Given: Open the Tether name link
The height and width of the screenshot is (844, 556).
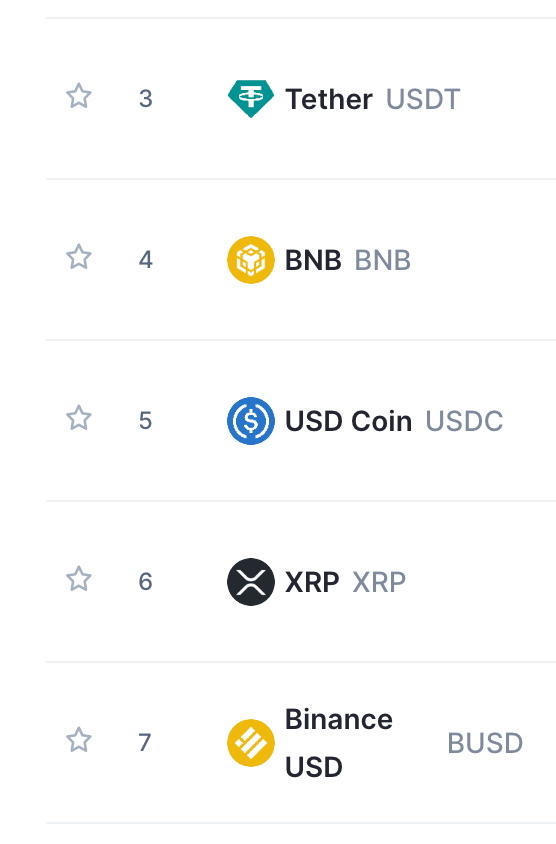Looking at the screenshot, I should coord(329,99).
